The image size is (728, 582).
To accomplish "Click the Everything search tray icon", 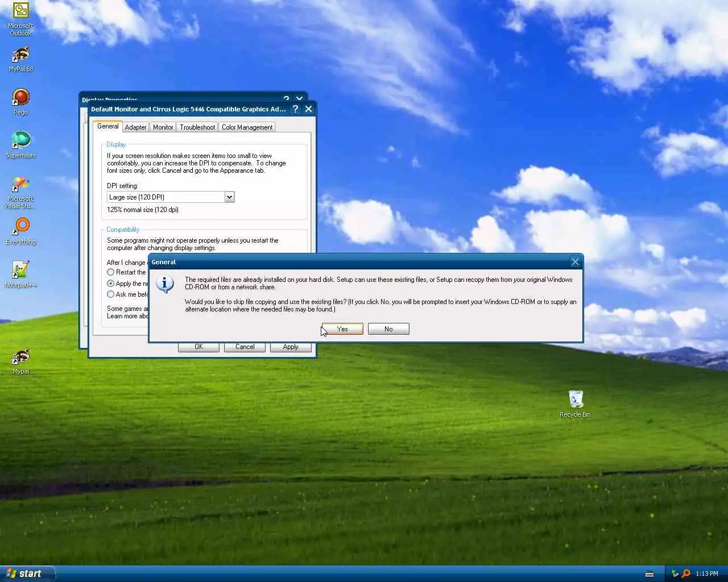I will pyautogui.click(x=686, y=573).
